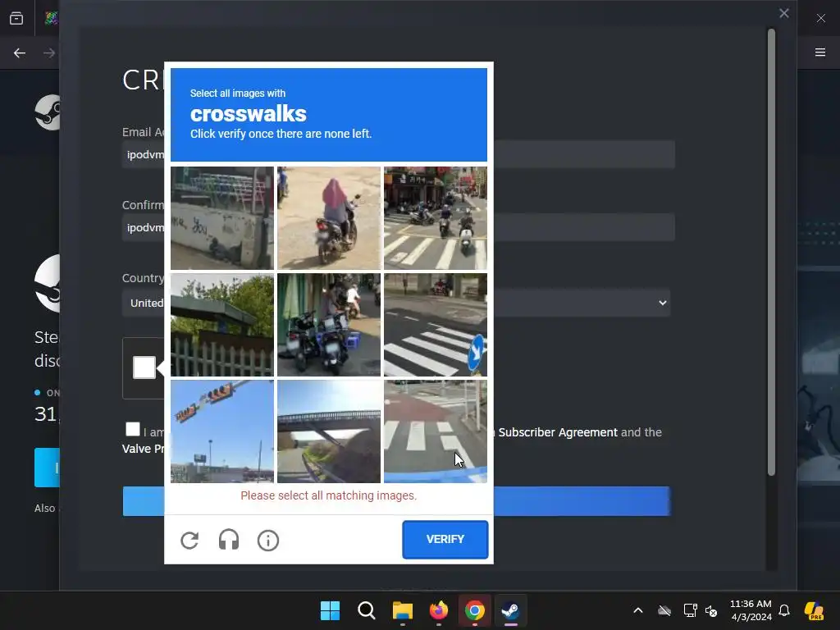Click the Valve Privacy Policy link text
This screenshot has width=840, height=630.
143,449
